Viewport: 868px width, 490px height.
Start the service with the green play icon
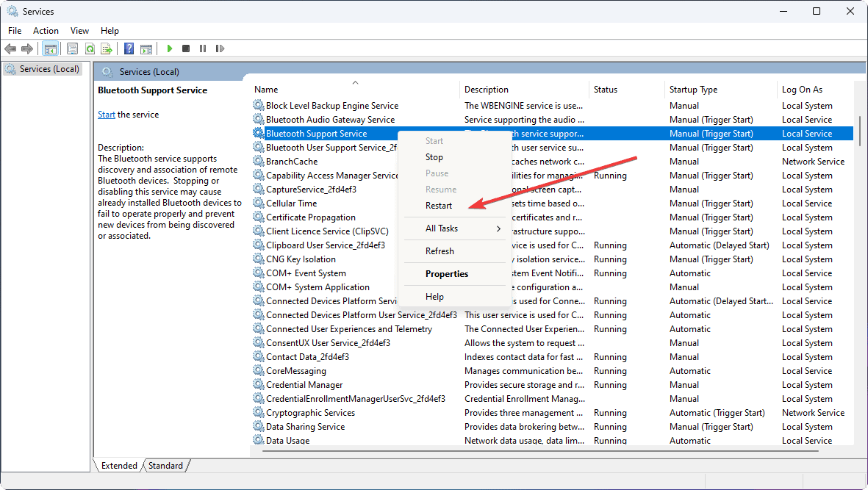169,48
